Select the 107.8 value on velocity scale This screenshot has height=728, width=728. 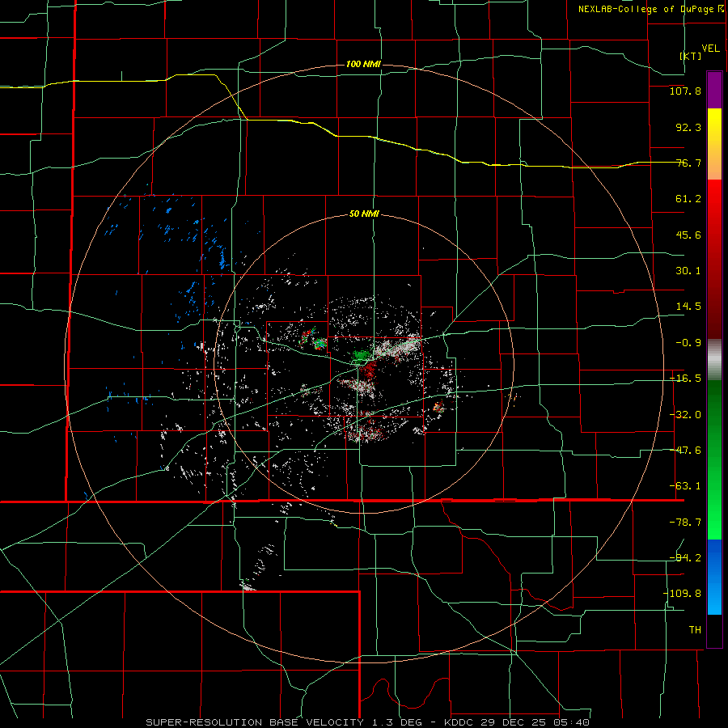click(685, 91)
